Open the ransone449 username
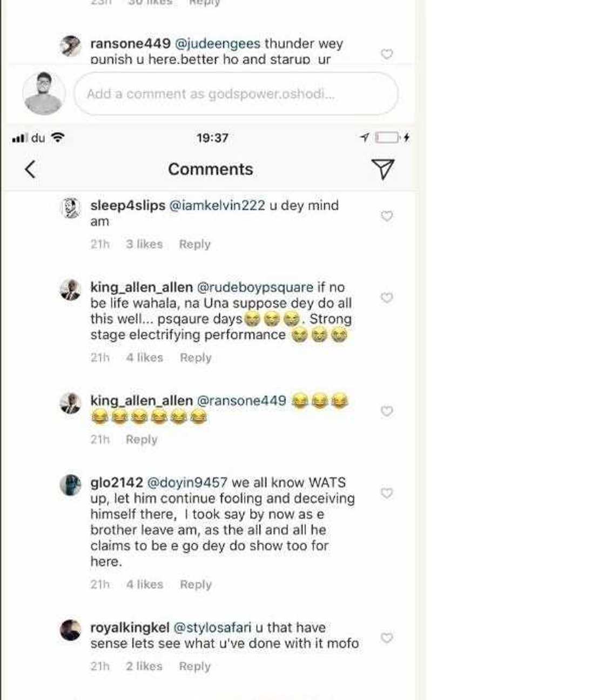This screenshot has height=700, width=605. [130, 43]
